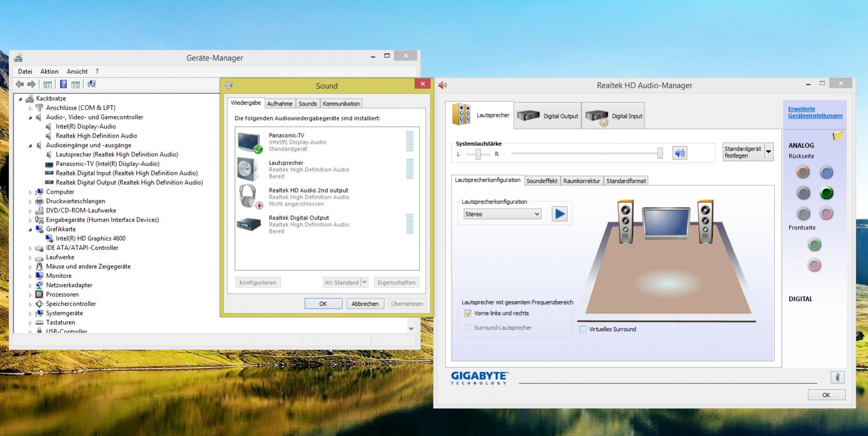Mute system volume with the speaker button

(679, 153)
